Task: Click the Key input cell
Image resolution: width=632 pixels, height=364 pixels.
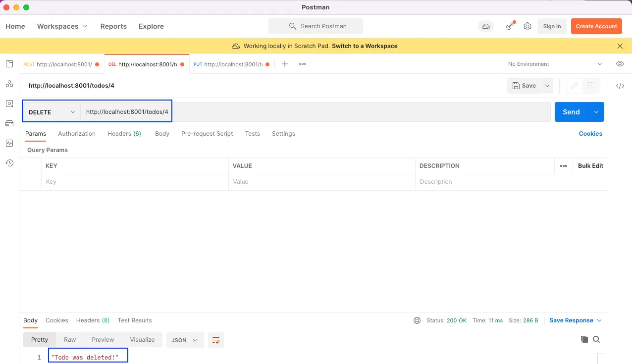Action: point(135,182)
